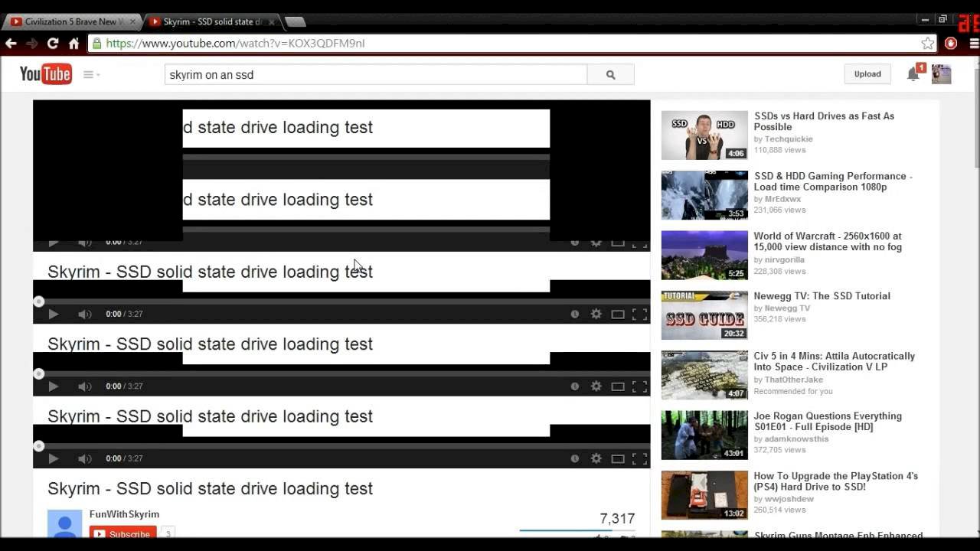This screenshot has height=551, width=980.
Task: Open settings gear in the lowest control bar
Action: pyautogui.click(x=596, y=458)
